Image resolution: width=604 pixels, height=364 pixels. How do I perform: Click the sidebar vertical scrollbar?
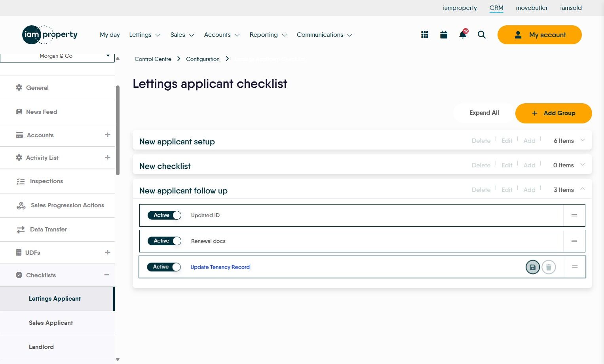tap(118, 131)
